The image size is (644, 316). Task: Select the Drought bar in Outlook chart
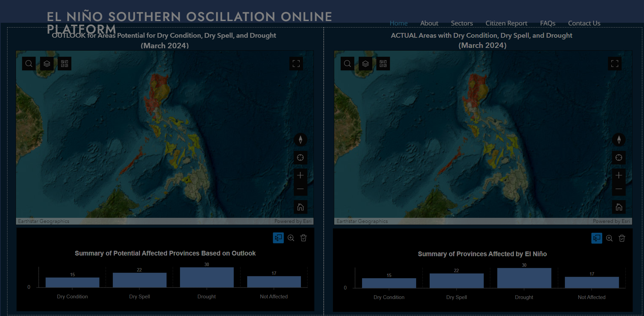[207, 277]
